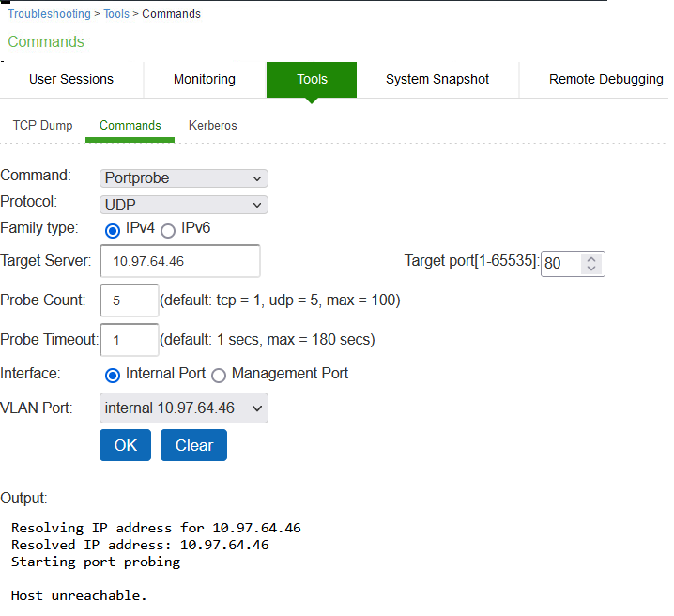Switch to the User Sessions tab

pyautogui.click(x=71, y=80)
